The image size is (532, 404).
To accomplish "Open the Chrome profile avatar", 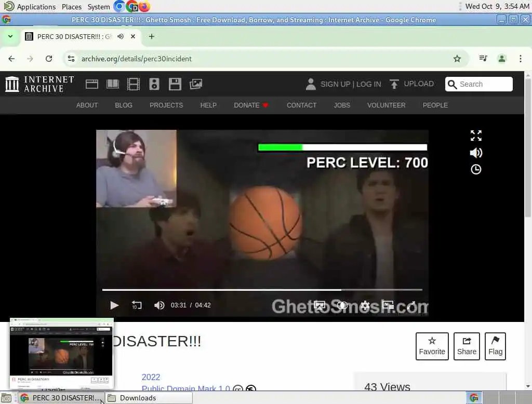I will pos(502,59).
